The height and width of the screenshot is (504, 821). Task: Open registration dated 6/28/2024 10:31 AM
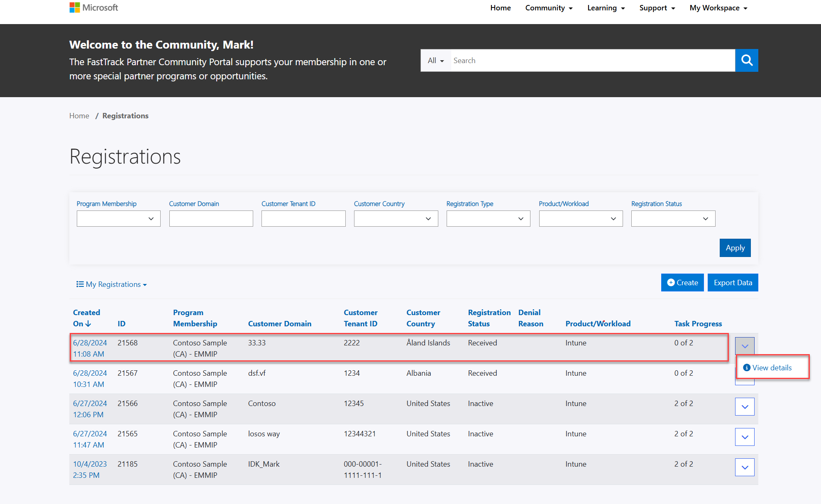point(90,379)
